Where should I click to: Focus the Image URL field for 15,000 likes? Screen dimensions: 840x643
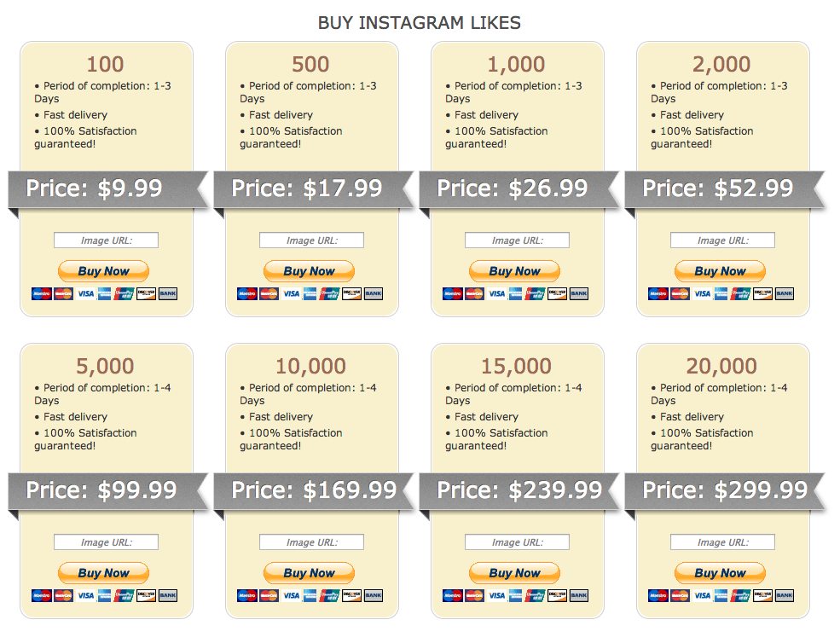[x=517, y=542]
